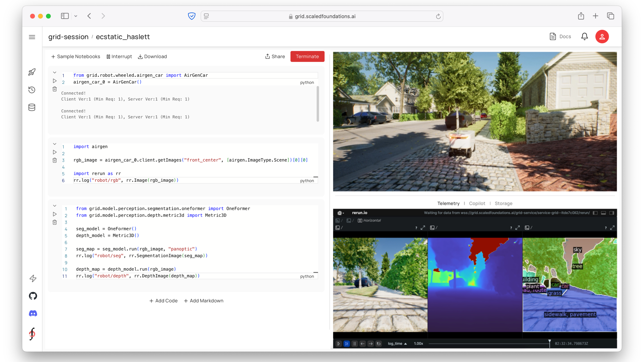Run the OneFormer segmentation code cell
The image size is (644, 362).
pos(55,214)
